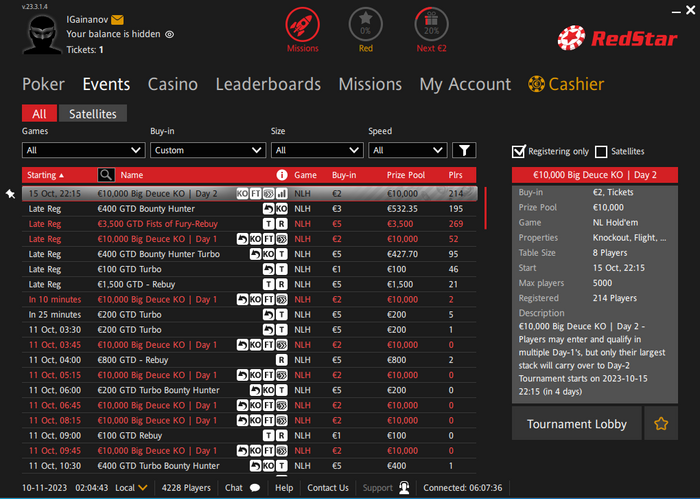
Task: Toggle the Satellites checkbox
Action: point(601,152)
